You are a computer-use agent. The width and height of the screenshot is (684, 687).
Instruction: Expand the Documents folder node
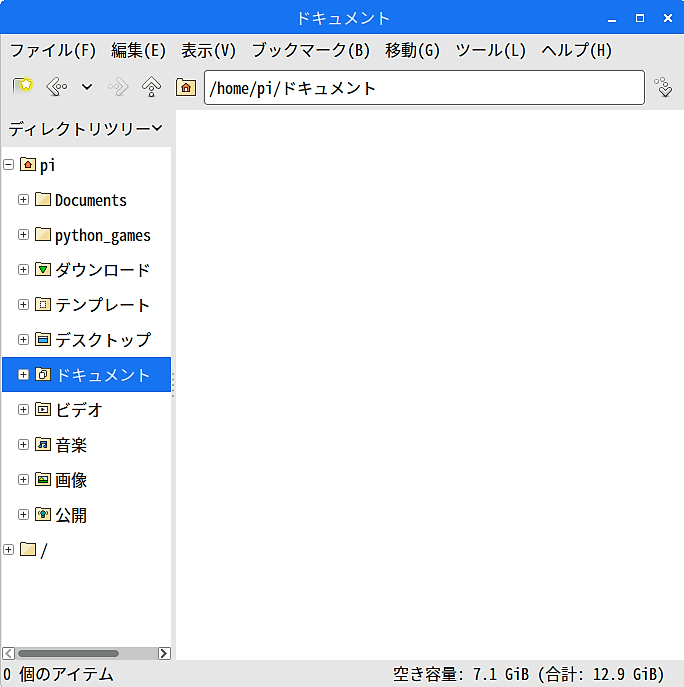pos(24,200)
